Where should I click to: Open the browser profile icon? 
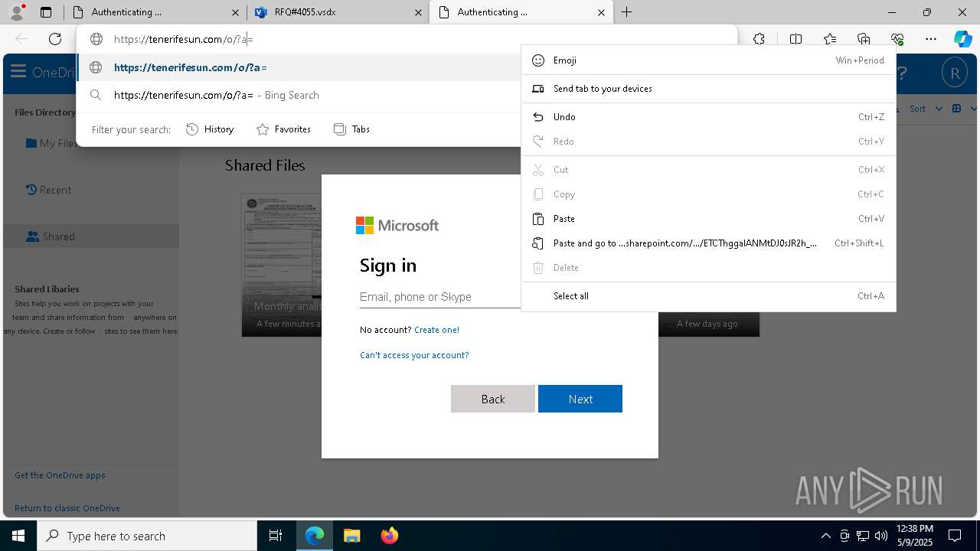pos(17,12)
